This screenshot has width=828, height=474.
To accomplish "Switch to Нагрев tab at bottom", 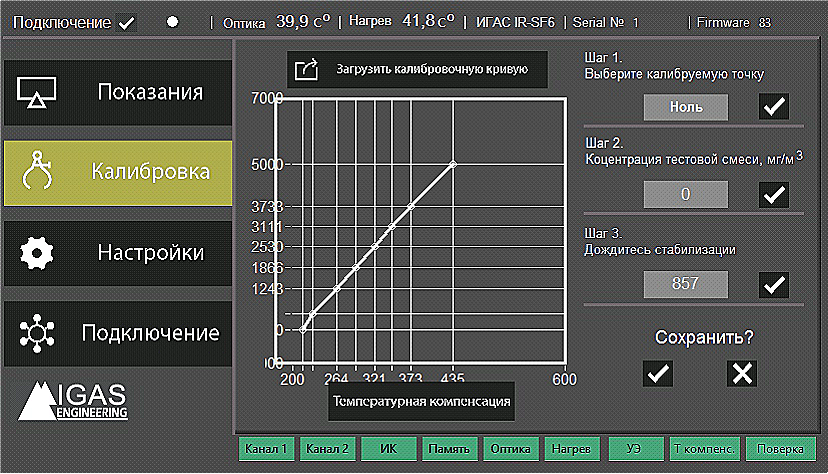I will tap(572, 449).
